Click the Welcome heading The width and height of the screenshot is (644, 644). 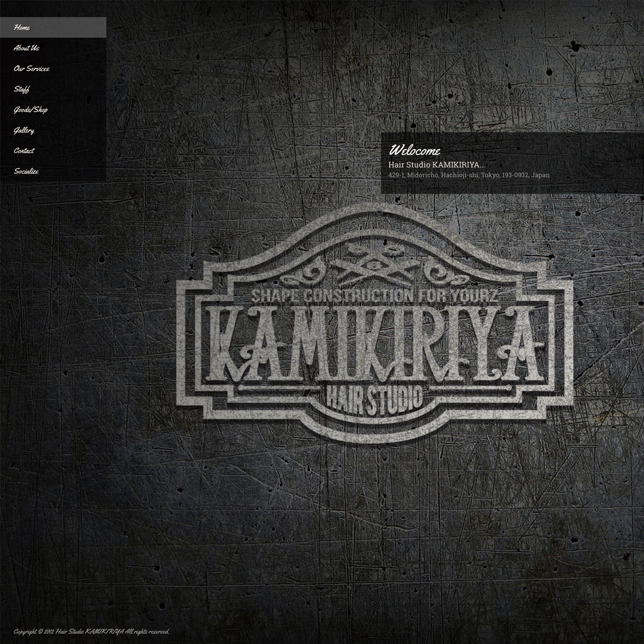[x=414, y=150]
